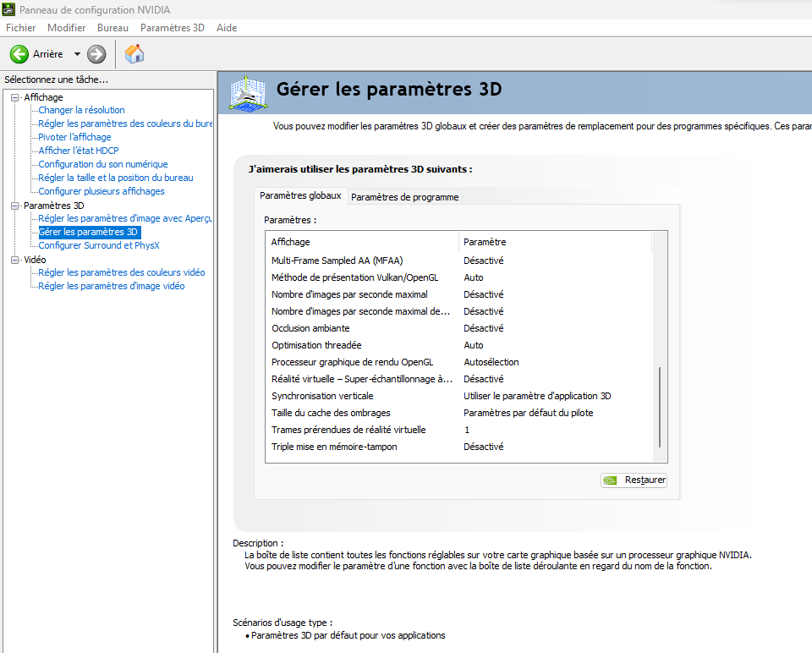Open the Aide menu
Image resolution: width=812 pixels, height=653 pixels.
(x=227, y=28)
